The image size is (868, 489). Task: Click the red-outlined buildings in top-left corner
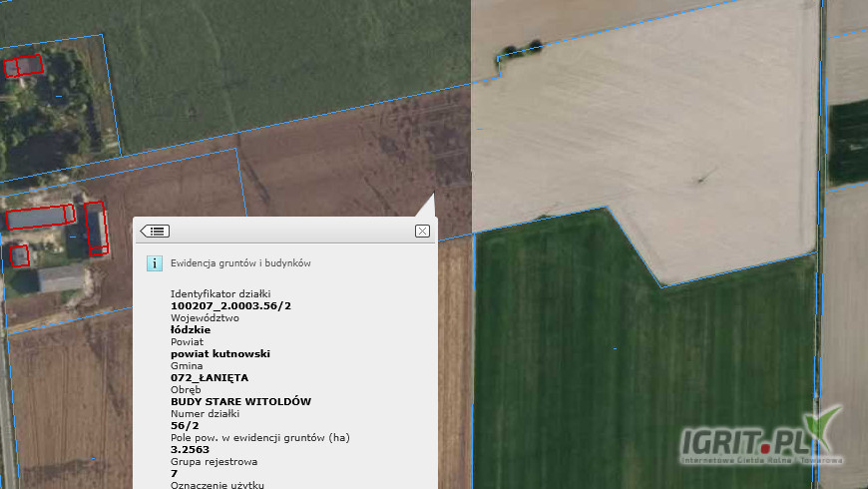pos(23,67)
